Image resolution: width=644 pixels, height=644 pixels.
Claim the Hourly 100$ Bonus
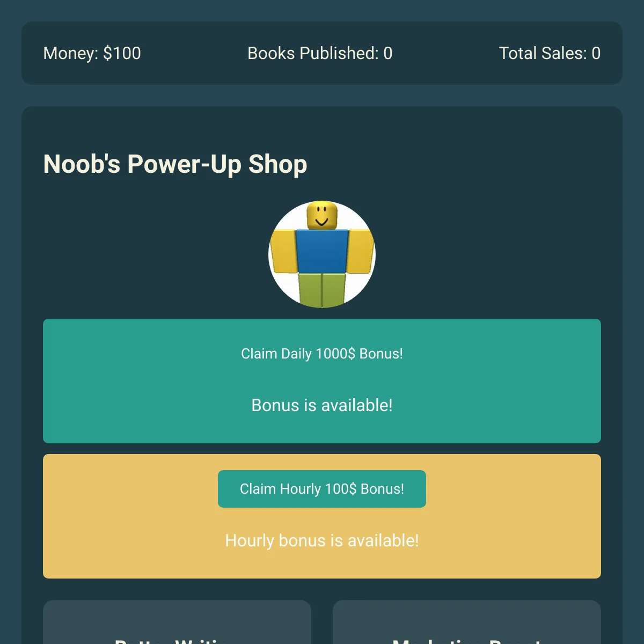322,489
